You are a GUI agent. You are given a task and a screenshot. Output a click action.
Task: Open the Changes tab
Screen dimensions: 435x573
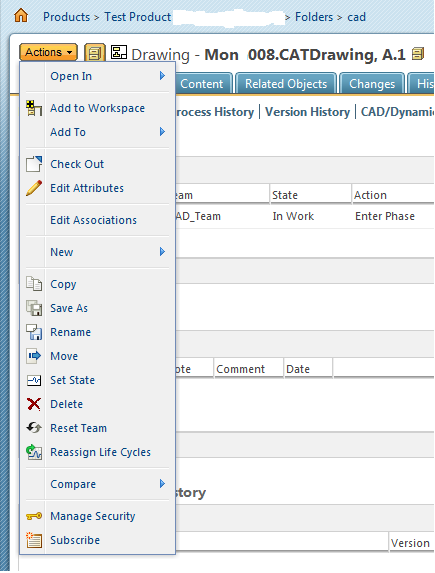(x=372, y=84)
